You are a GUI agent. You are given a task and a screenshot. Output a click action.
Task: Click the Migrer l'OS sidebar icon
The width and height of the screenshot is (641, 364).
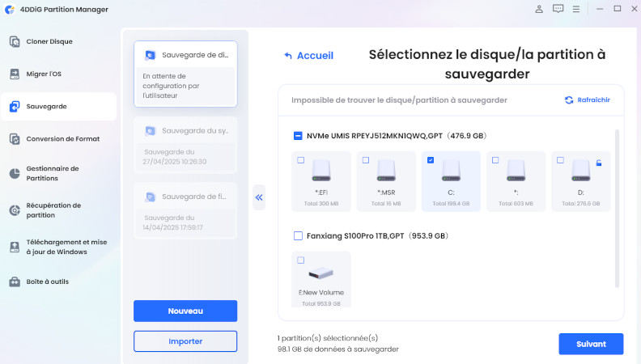click(15, 74)
